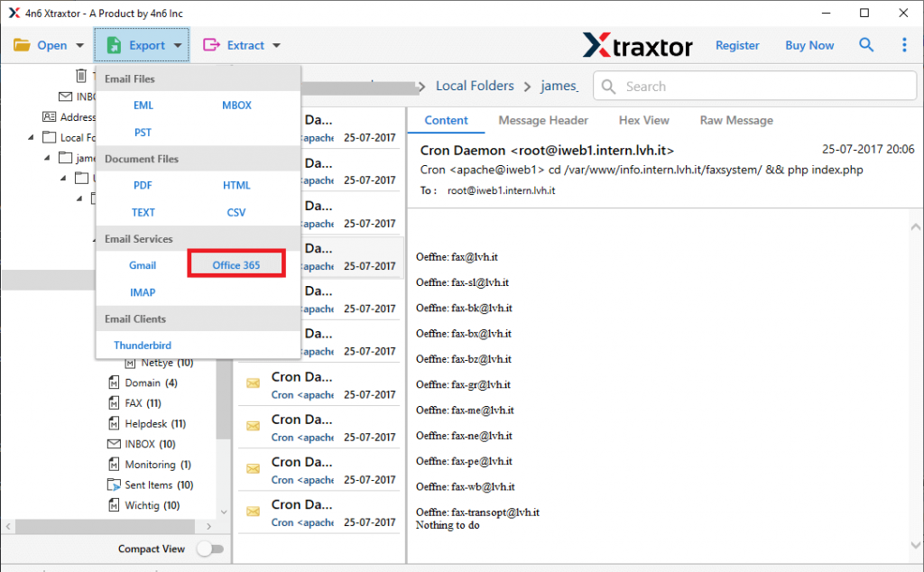Expand the Extract dropdown arrow

click(x=276, y=45)
